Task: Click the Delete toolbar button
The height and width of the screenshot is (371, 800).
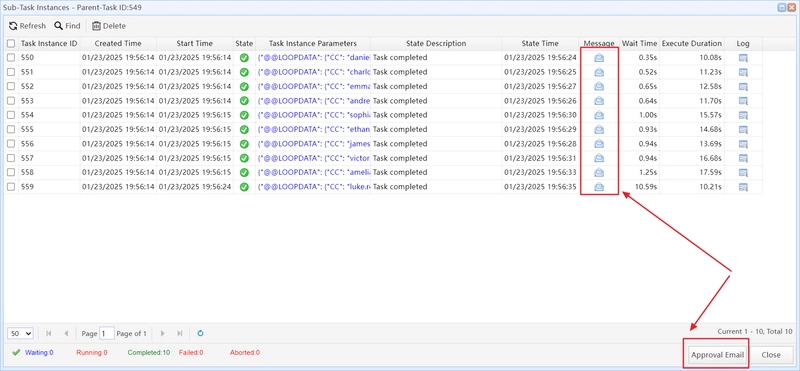Action: 109,26
